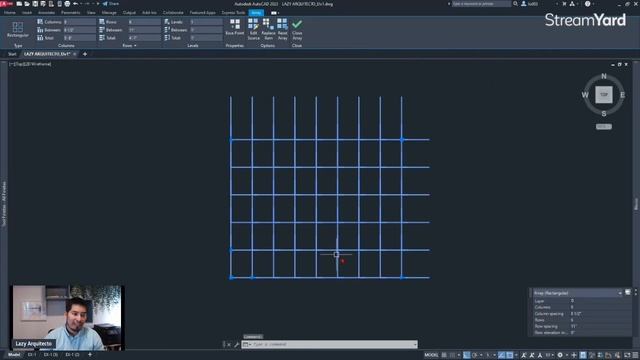Toggle ortho mode in status bar
640x360 pixels.
click(467, 355)
